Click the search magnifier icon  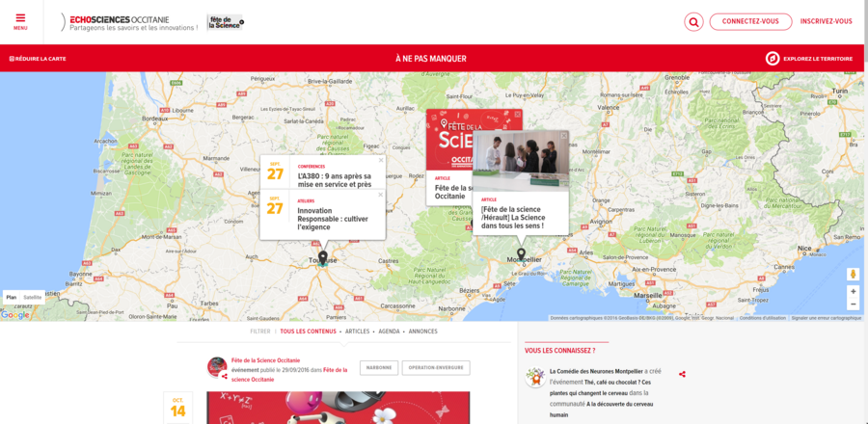tap(693, 21)
